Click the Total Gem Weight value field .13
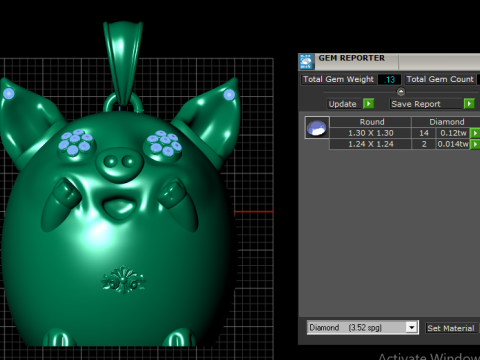The height and width of the screenshot is (360, 480). point(389,80)
